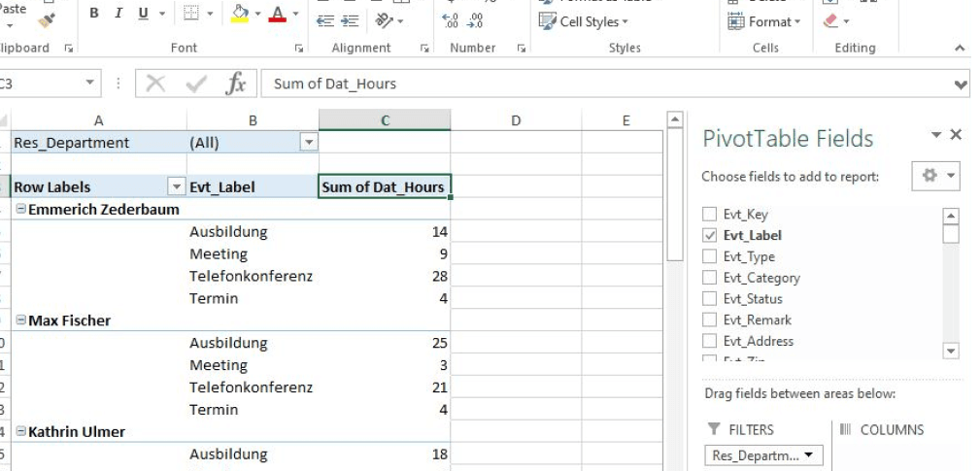Viewport: 980px width, 471px height.
Task: Apply underline with the U button
Action: coord(143,14)
